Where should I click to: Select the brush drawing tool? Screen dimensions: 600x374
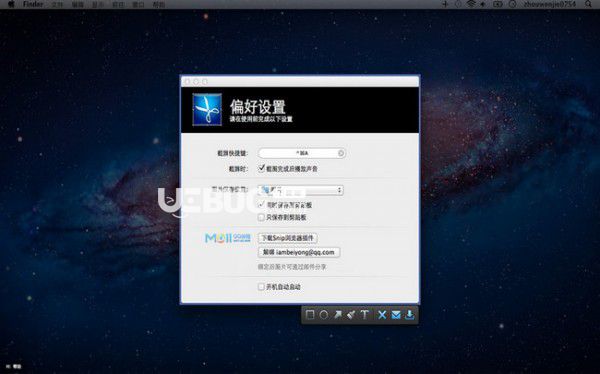351,315
